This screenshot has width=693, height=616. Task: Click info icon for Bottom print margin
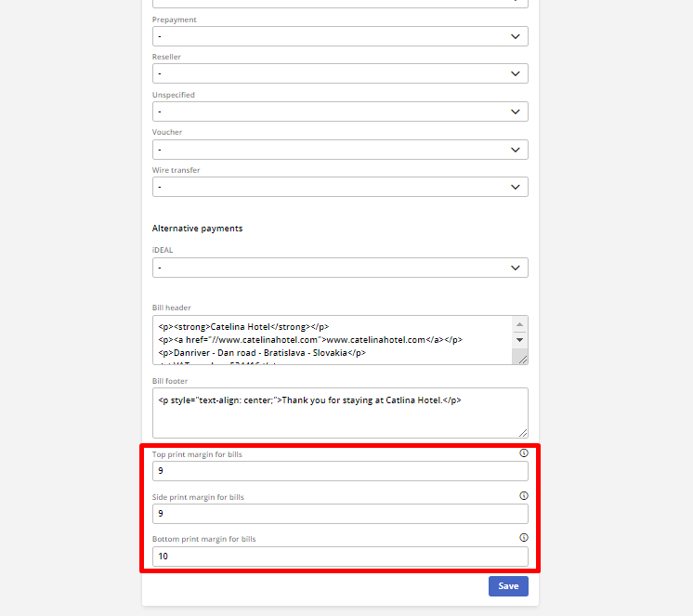[523, 538]
